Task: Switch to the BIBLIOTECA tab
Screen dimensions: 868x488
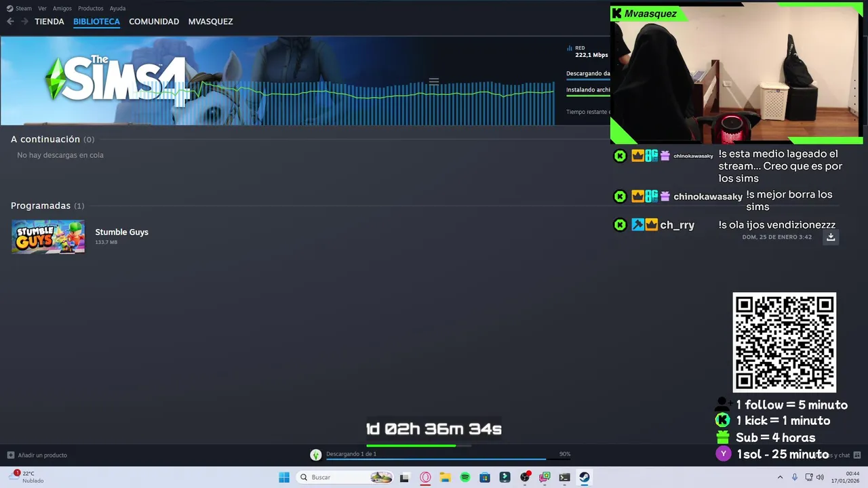Action: click(x=96, y=22)
